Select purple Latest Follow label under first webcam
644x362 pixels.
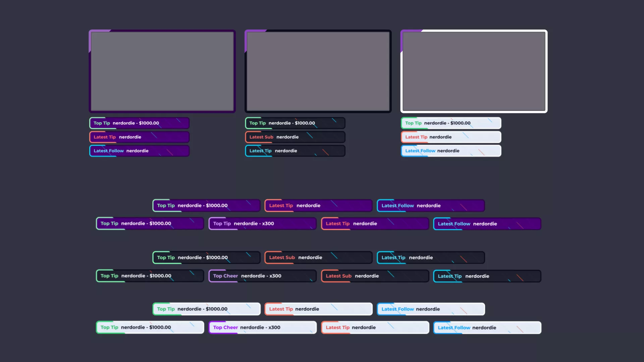click(x=139, y=151)
